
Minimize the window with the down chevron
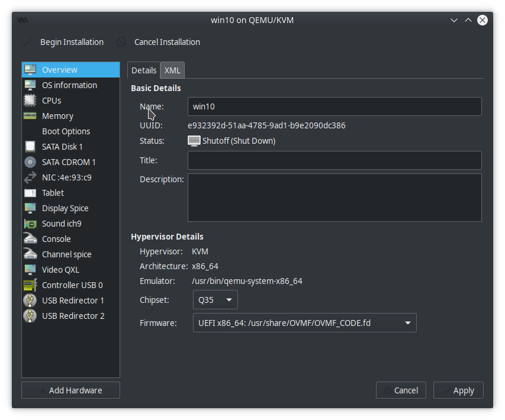(x=454, y=20)
